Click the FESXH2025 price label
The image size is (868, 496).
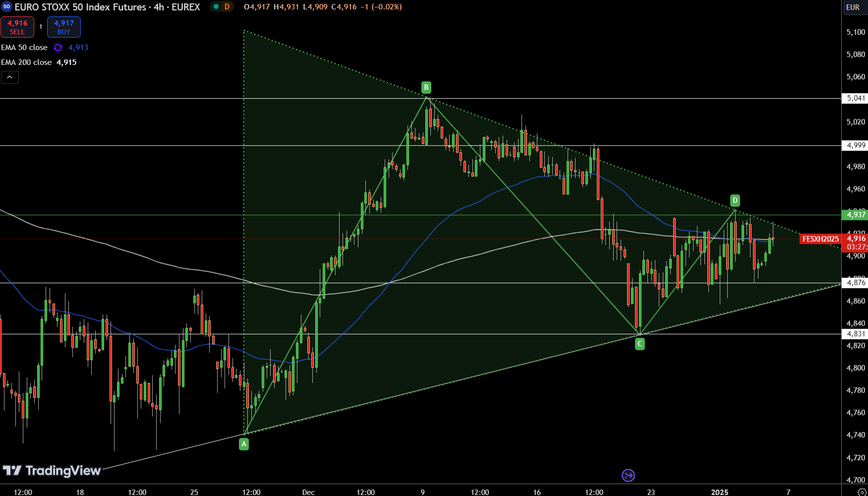[820, 239]
